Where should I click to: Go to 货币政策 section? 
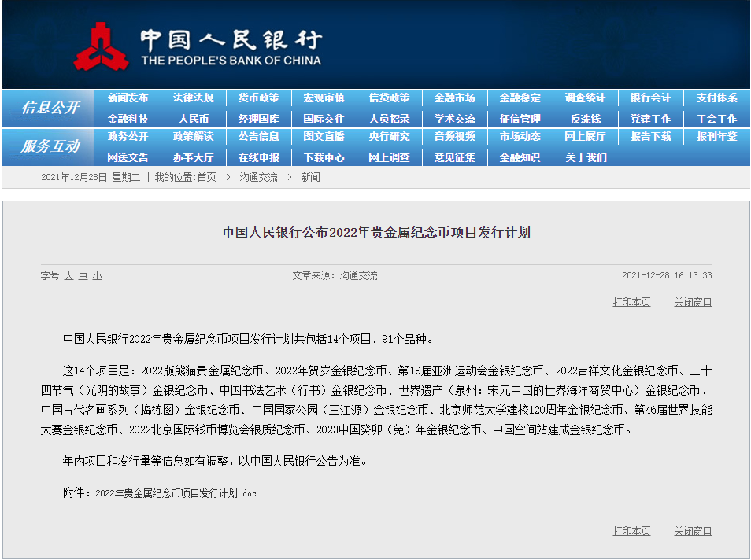(259, 98)
